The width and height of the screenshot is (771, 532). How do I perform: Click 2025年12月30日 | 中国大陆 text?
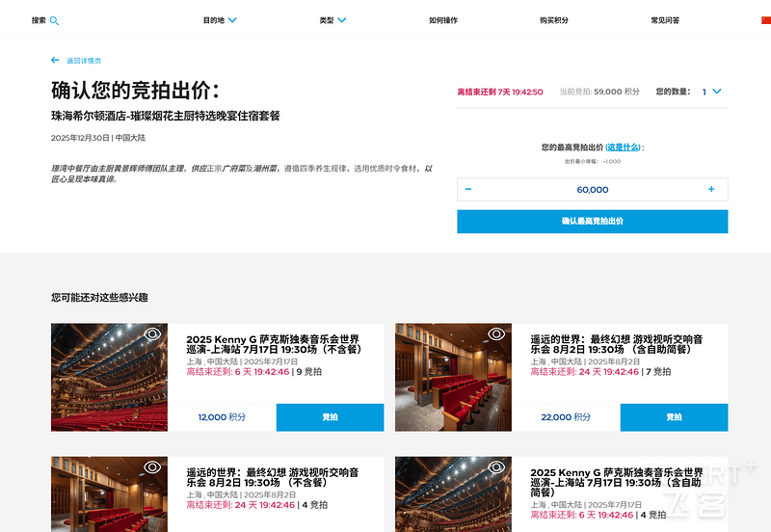[98, 138]
